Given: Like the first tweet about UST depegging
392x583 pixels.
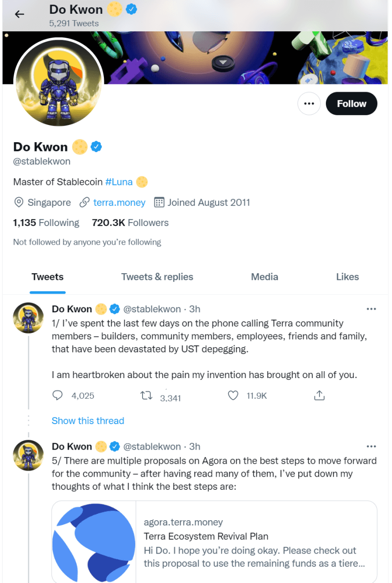Looking at the screenshot, I should [x=234, y=395].
